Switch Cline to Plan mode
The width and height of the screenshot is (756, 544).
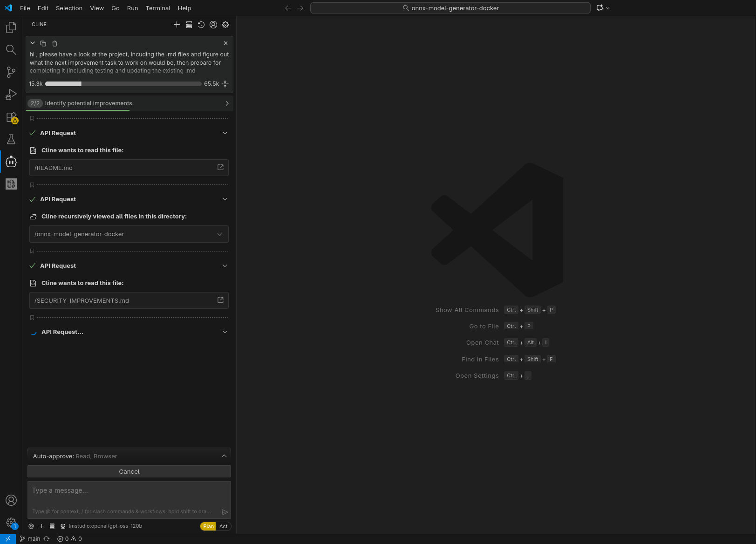pyautogui.click(x=208, y=526)
